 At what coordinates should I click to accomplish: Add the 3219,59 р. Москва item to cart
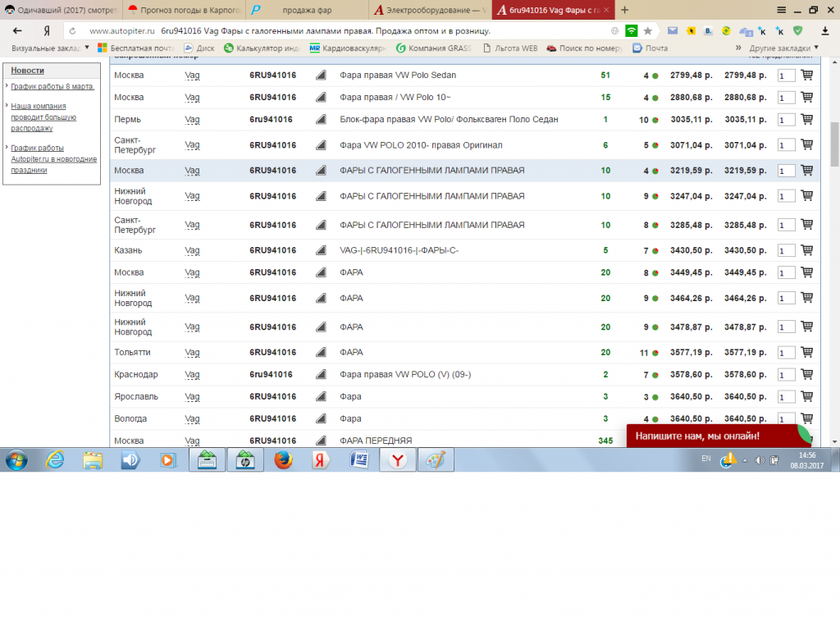(x=807, y=171)
